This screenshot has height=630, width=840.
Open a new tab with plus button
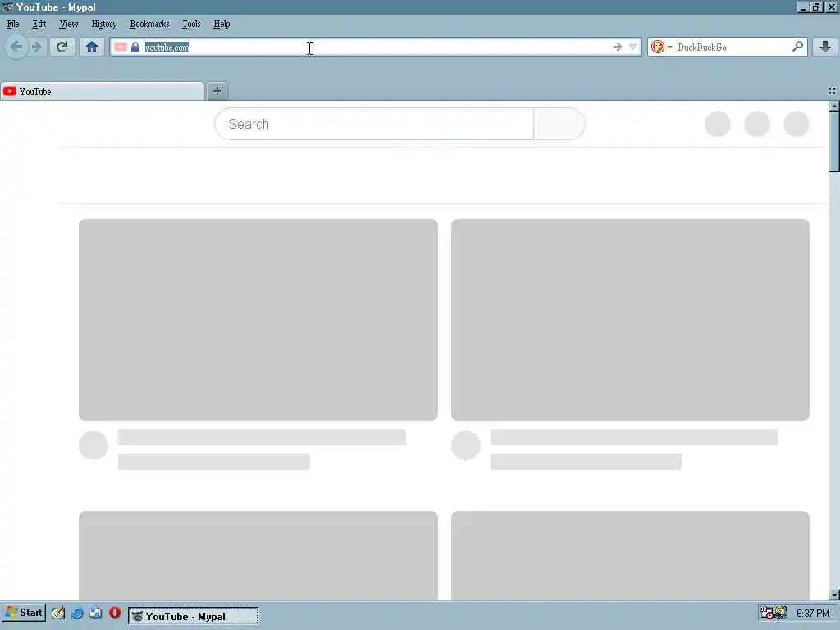[217, 91]
